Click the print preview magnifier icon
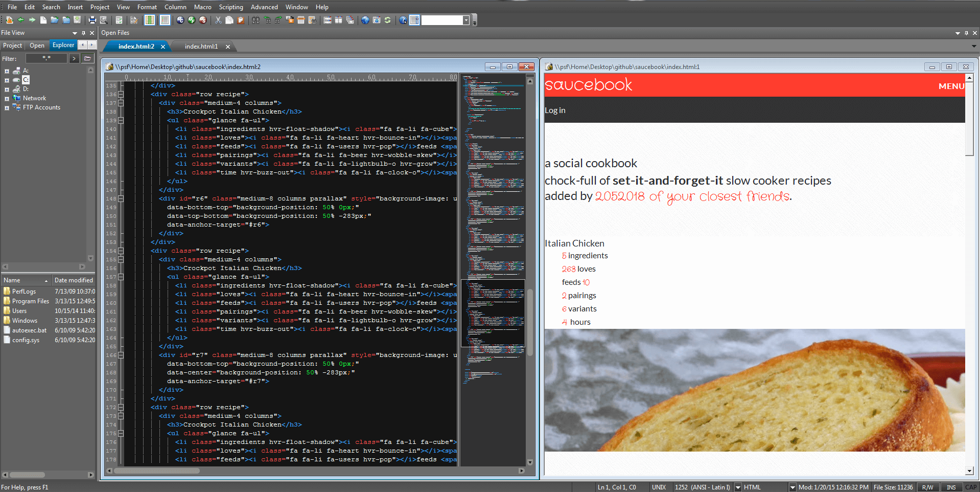The width and height of the screenshot is (980, 492). [x=103, y=20]
